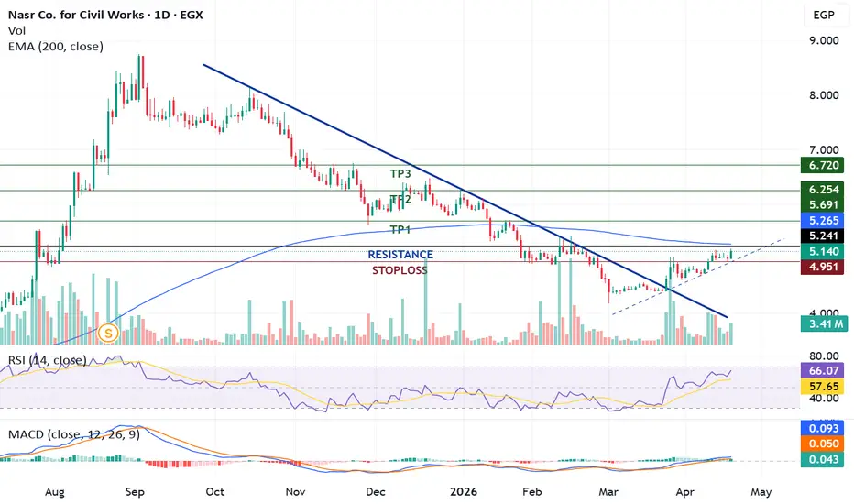Click the green 0.043 histogram value label
The width and height of the screenshot is (854, 504).
(x=823, y=459)
